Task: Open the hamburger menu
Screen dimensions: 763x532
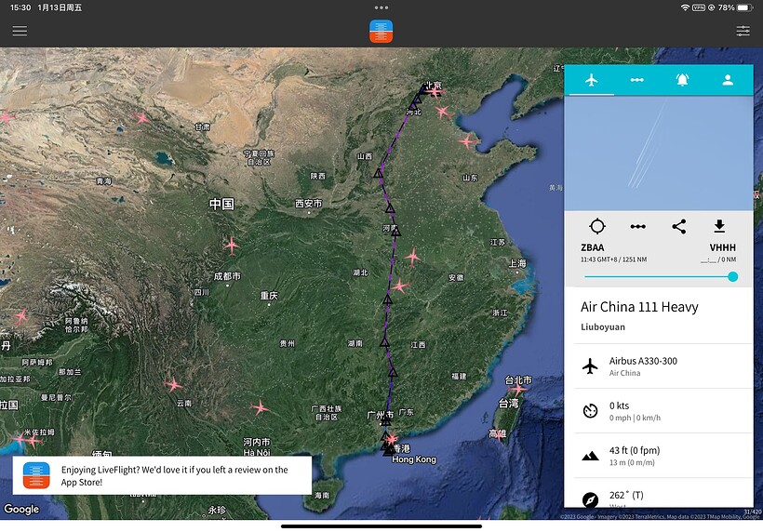Action: [20, 31]
